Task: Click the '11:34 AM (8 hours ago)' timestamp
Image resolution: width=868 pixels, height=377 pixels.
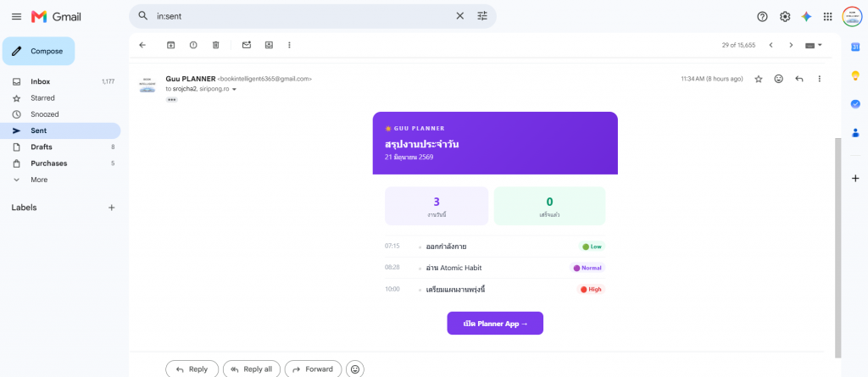Action: point(712,79)
